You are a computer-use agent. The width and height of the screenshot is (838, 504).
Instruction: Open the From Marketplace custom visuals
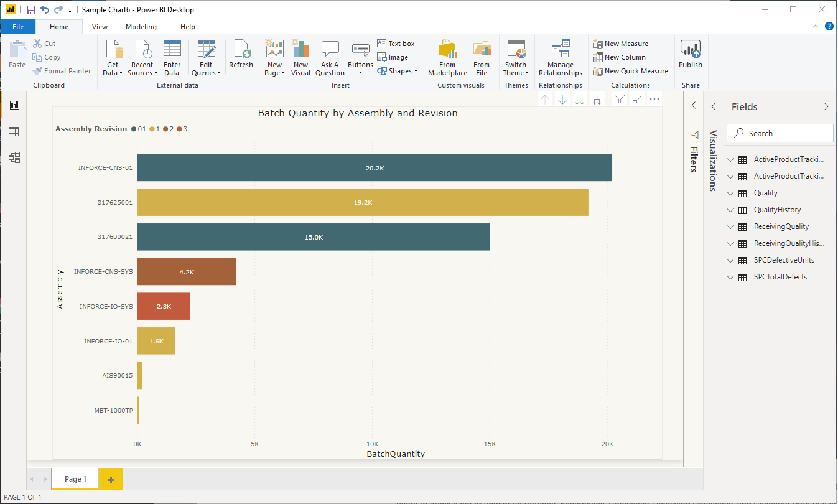coord(447,58)
